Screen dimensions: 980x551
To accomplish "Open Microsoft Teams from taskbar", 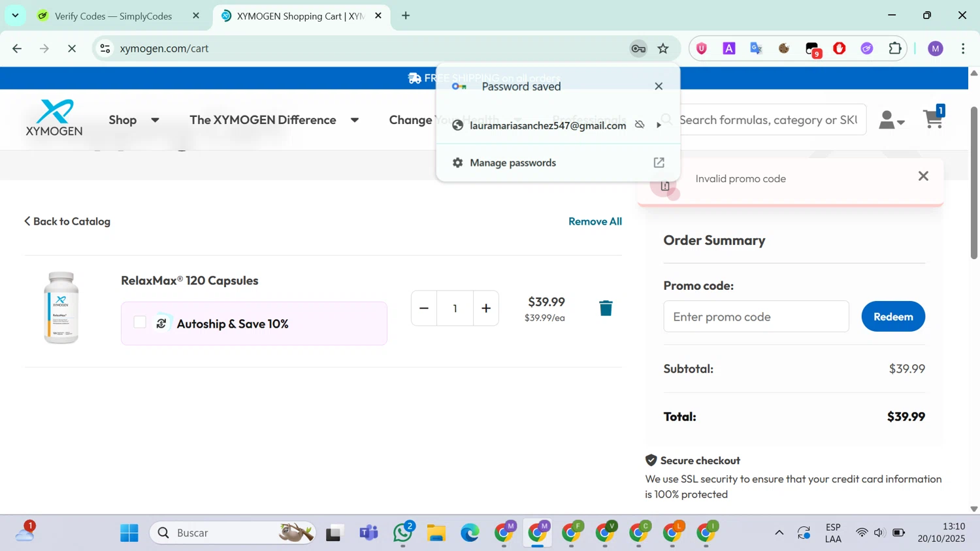I will [369, 533].
